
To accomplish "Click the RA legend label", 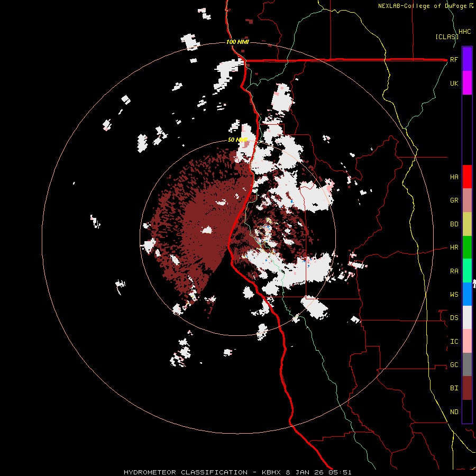I will (454, 271).
